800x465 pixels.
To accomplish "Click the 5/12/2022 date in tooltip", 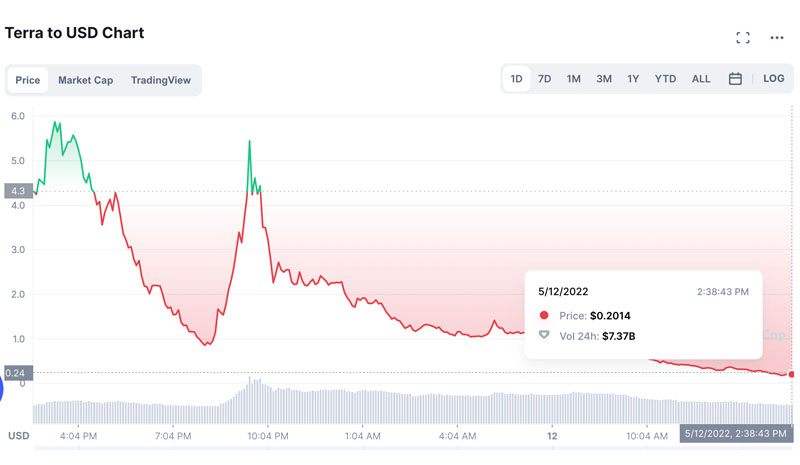I will [563, 291].
